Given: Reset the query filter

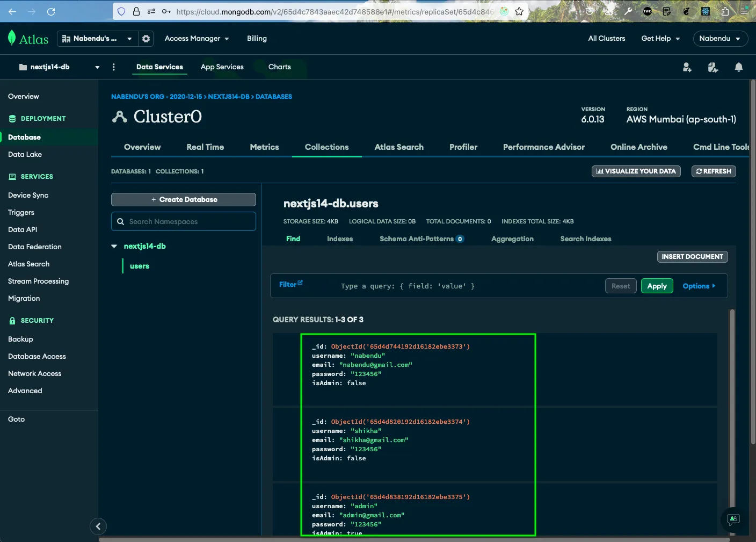Looking at the screenshot, I should 621,286.
